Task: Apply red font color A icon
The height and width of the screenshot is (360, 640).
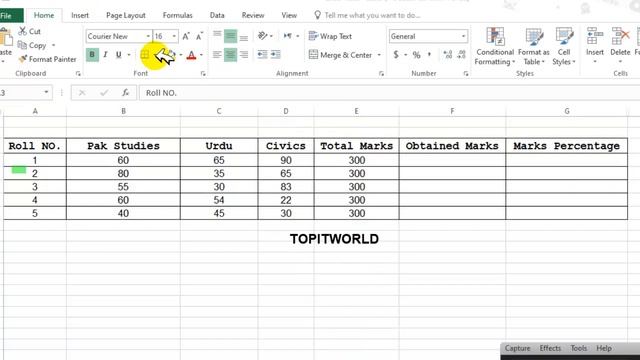Action: 191,55
